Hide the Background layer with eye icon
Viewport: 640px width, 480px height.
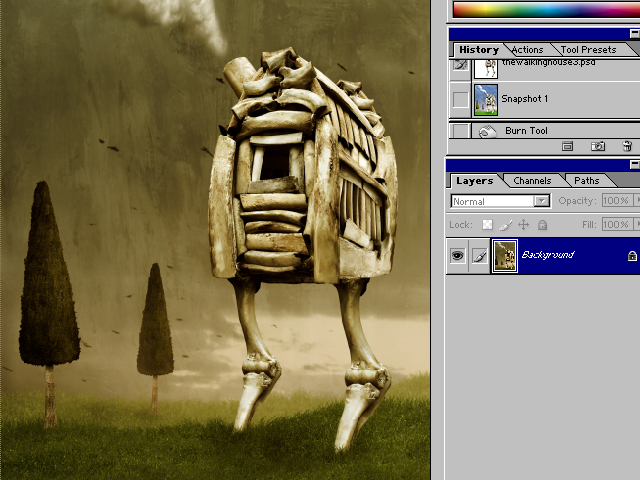pyautogui.click(x=458, y=256)
